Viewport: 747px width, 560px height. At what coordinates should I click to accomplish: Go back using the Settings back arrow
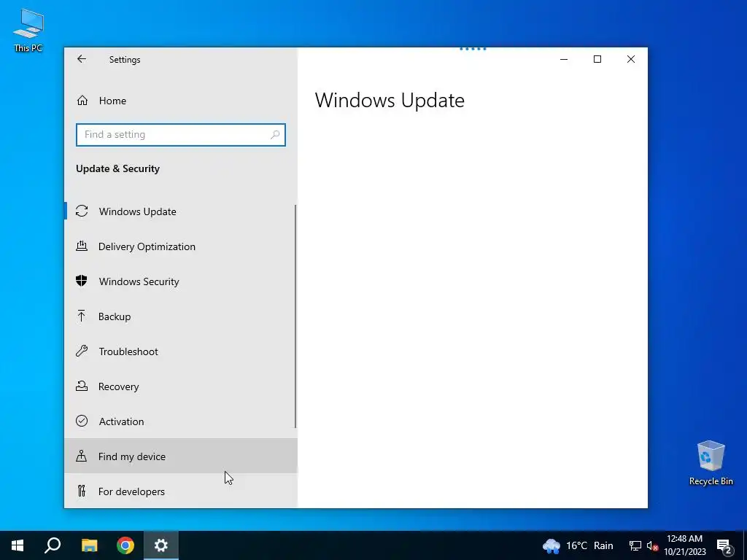(82, 59)
